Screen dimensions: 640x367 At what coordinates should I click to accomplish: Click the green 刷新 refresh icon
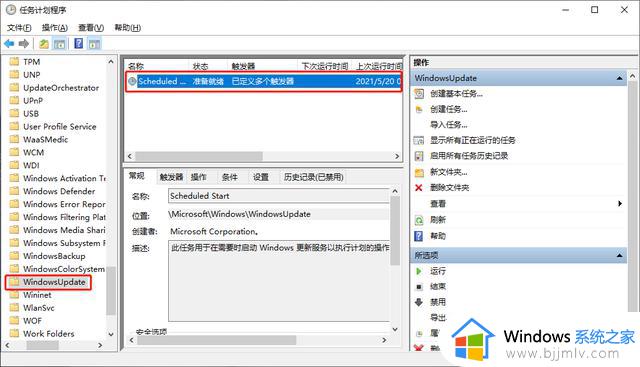coord(419,220)
